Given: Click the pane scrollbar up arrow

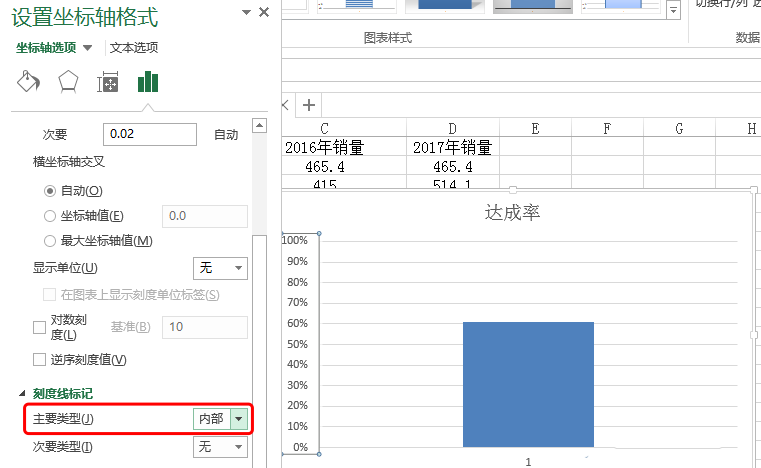Looking at the screenshot, I should [x=260, y=126].
